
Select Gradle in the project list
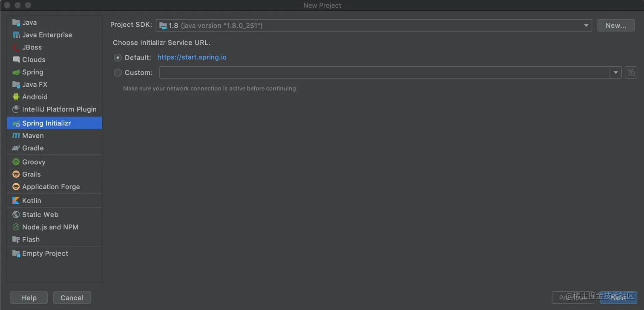55,148
